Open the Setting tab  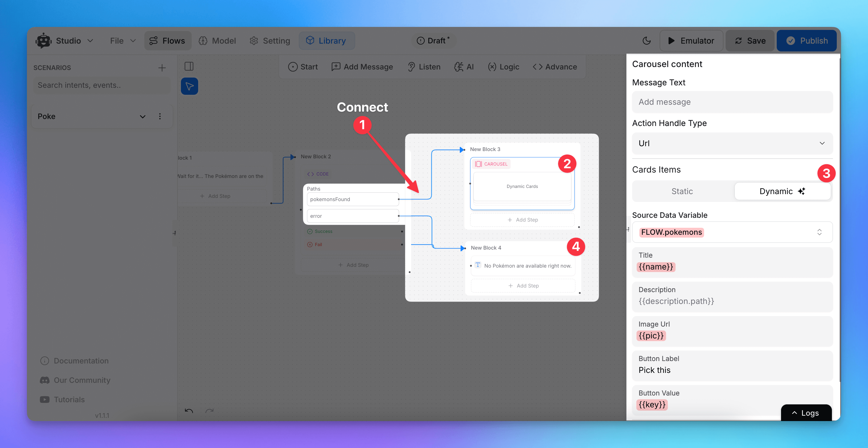[269, 41]
